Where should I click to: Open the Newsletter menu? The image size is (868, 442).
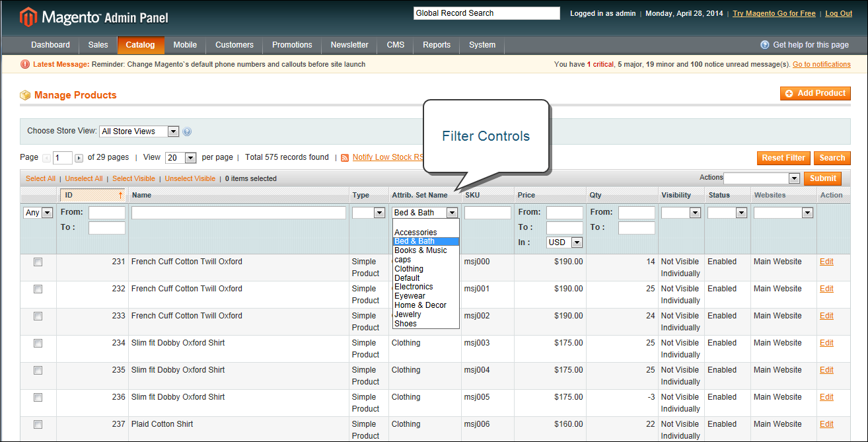pyautogui.click(x=349, y=45)
